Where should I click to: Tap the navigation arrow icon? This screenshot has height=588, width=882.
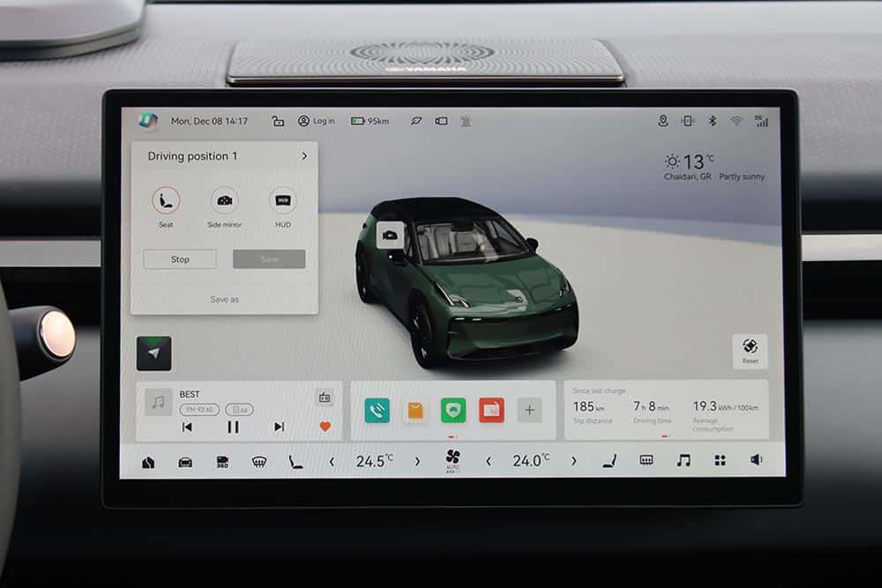153,353
